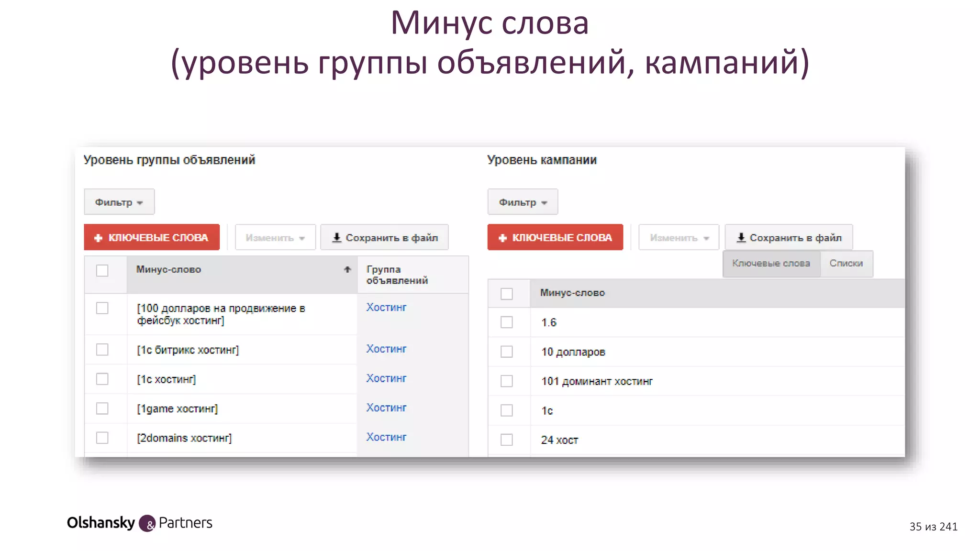980x551 pixels.
Task: Click download icon in left Сохранить в файл
Action: pos(336,237)
